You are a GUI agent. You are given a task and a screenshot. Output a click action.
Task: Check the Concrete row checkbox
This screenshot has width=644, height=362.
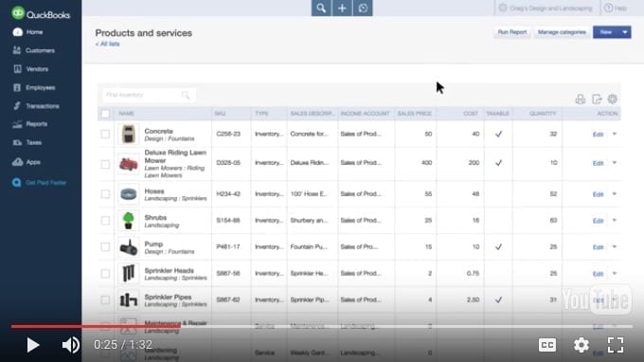pyautogui.click(x=105, y=134)
